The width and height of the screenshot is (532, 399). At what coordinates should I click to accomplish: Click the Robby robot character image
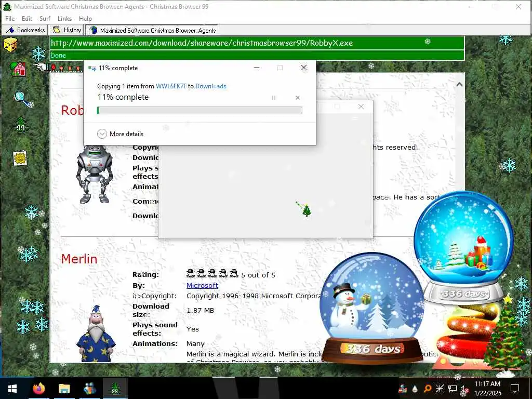click(94, 174)
